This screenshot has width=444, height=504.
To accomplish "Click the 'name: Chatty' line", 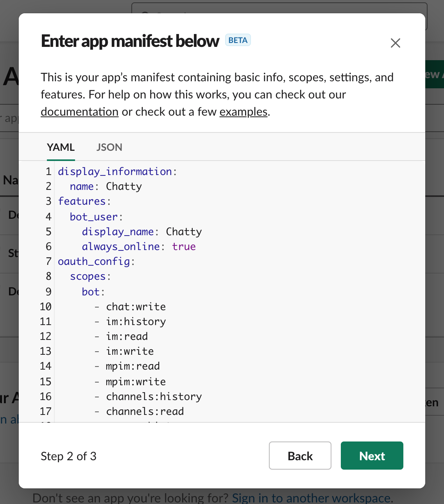I will pos(106,186).
